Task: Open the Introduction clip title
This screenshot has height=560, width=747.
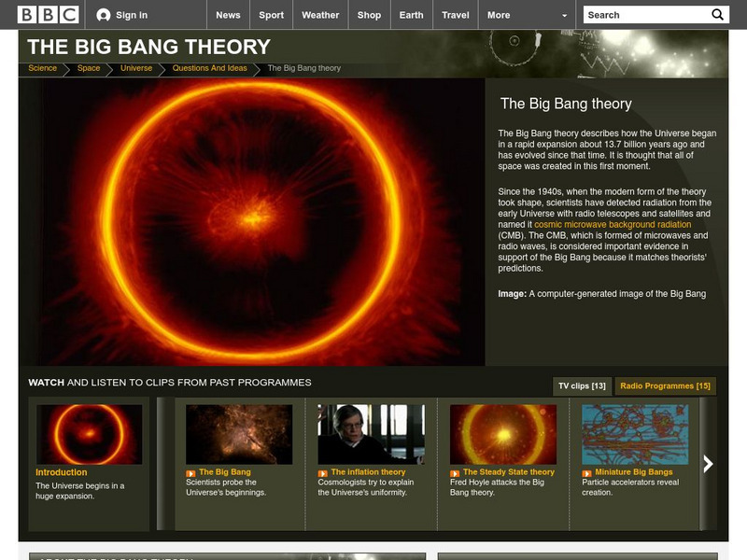Action: 62,472
